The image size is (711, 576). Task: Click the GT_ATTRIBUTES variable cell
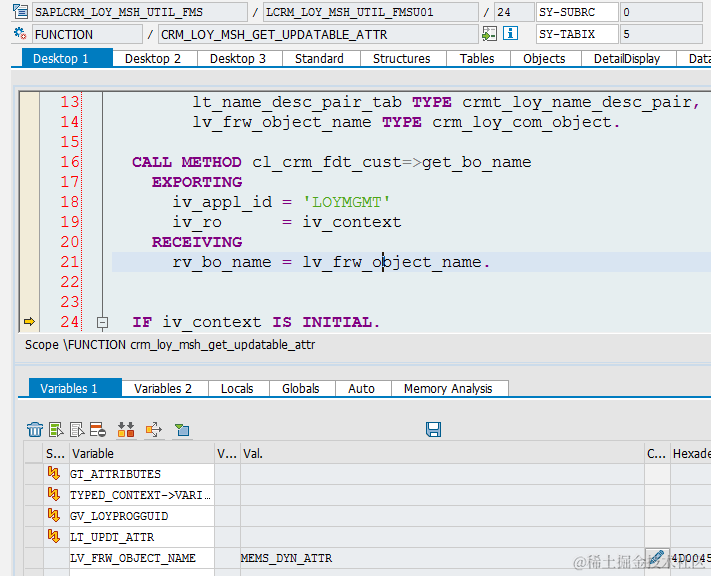(141, 474)
